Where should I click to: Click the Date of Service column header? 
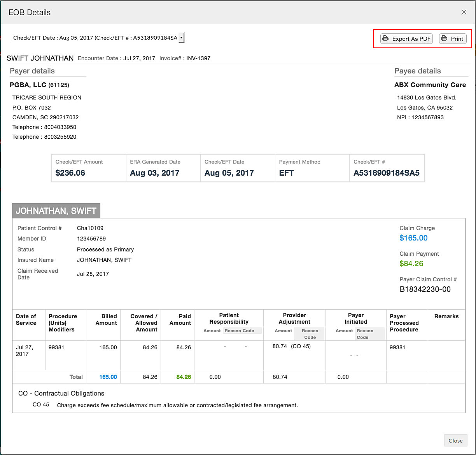pos(26,319)
